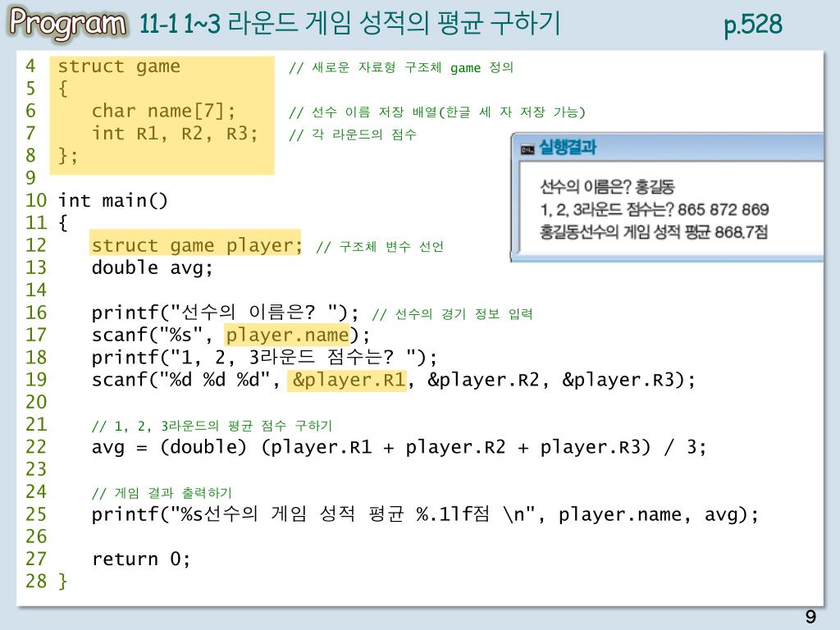The height and width of the screenshot is (630, 840).
Task: Click '&player.R2' in the scanf line
Action: [x=483, y=380]
